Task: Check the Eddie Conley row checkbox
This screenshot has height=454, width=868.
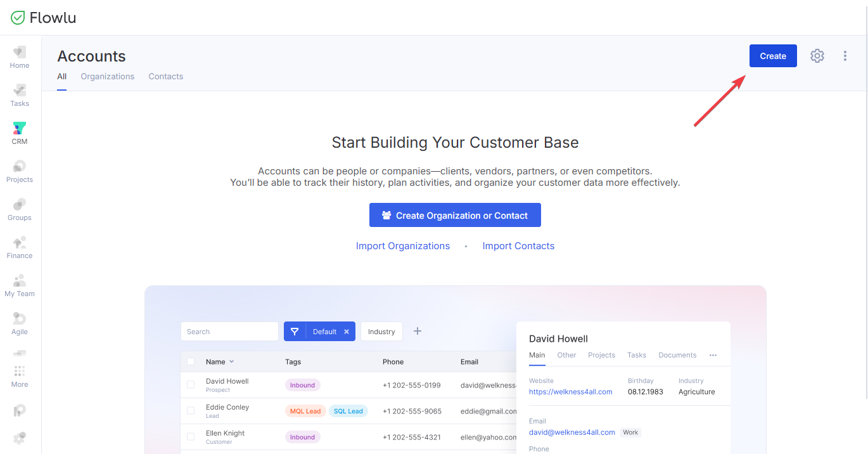Action: 191,411
